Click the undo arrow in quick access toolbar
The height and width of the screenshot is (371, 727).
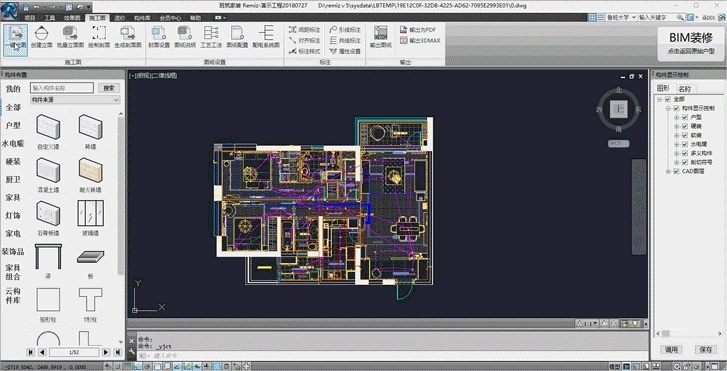[x=37, y=7]
